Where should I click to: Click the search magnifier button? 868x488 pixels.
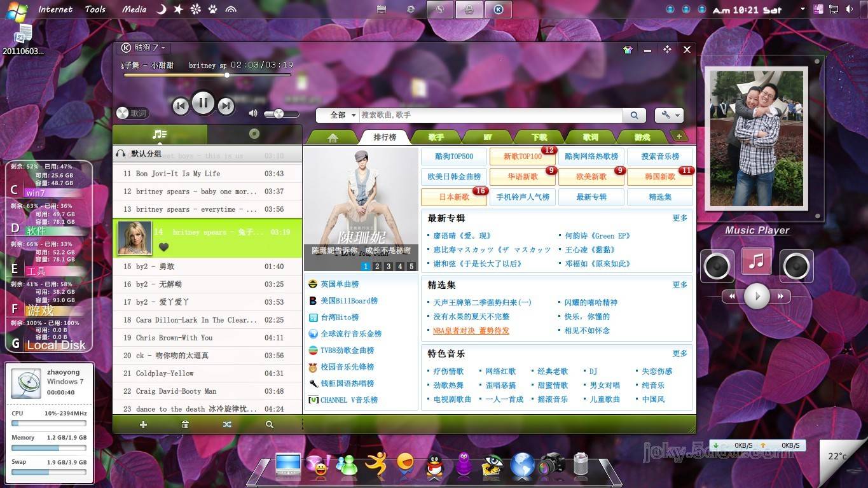click(633, 115)
